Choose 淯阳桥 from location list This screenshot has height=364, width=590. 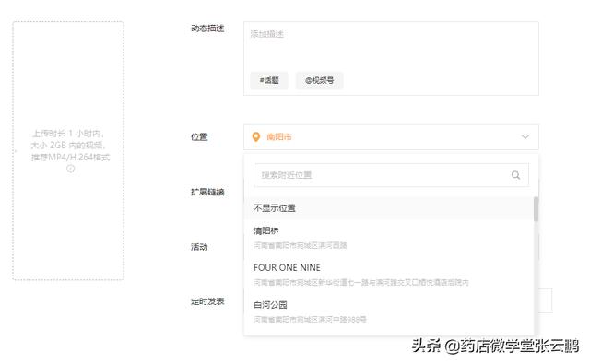(x=389, y=238)
